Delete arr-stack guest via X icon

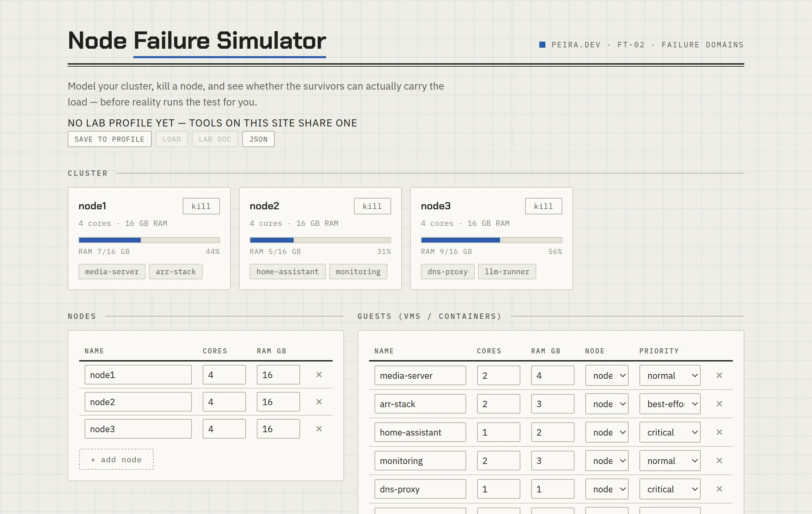click(719, 404)
